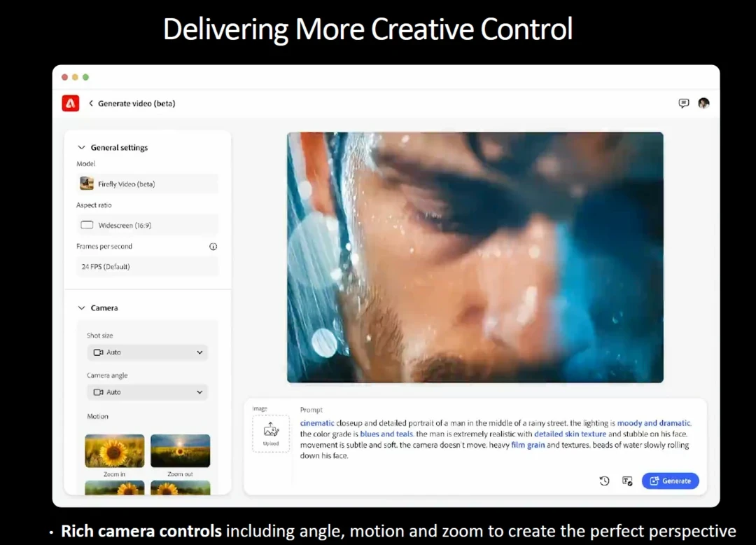
Task: Open the Shot size dropdown
Action: pos(147,352)
